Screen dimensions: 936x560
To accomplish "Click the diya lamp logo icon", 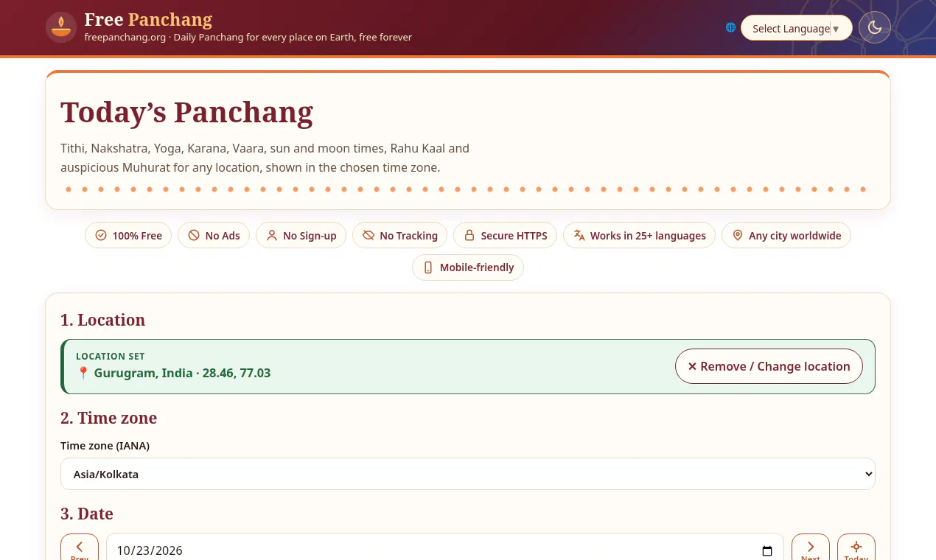I will click(x=61, y=28).
